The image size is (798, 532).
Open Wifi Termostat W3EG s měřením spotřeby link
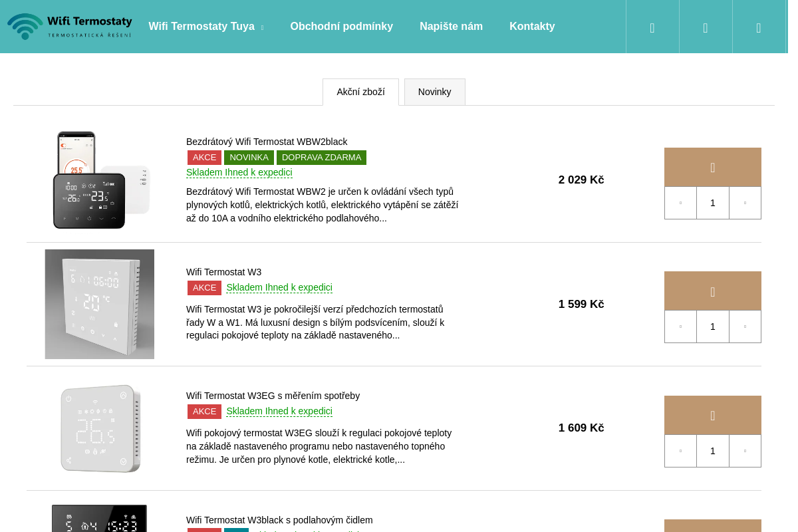coord(273,396)
